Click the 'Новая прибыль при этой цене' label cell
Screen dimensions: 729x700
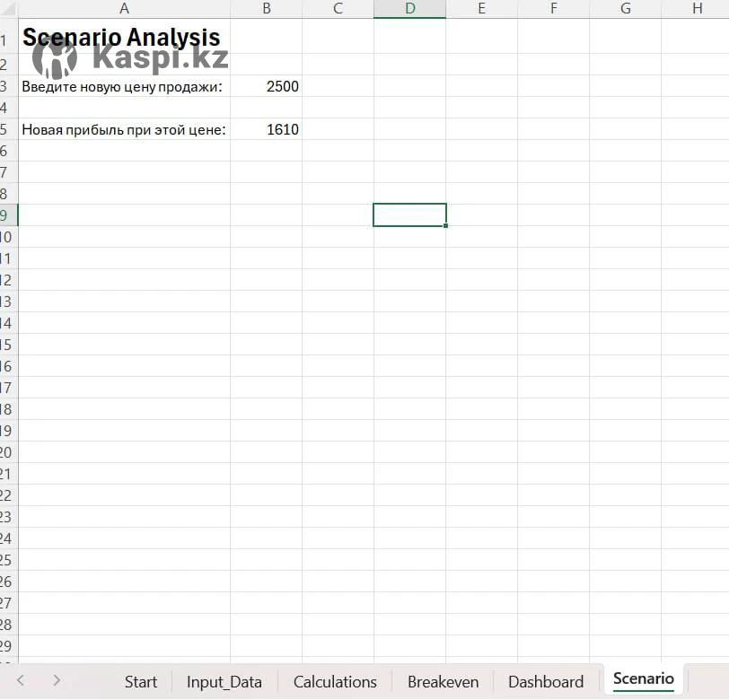pos(123,129)
